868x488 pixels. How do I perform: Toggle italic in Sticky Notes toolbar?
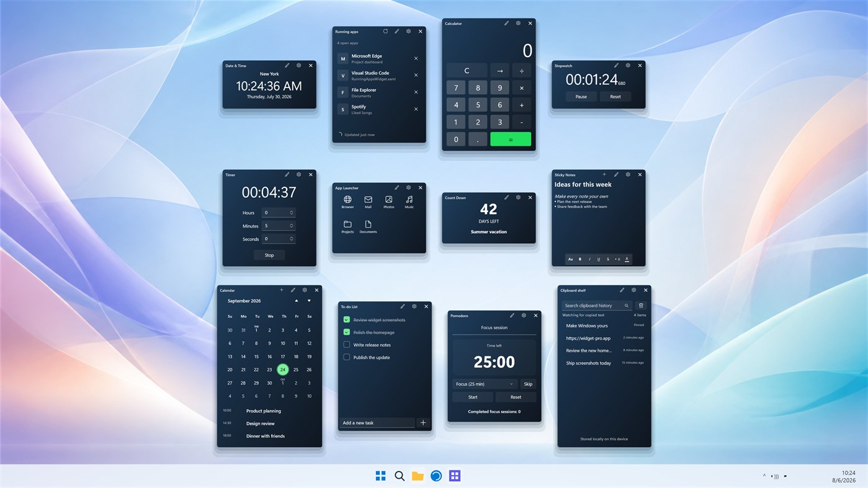(x=589, y=259)
